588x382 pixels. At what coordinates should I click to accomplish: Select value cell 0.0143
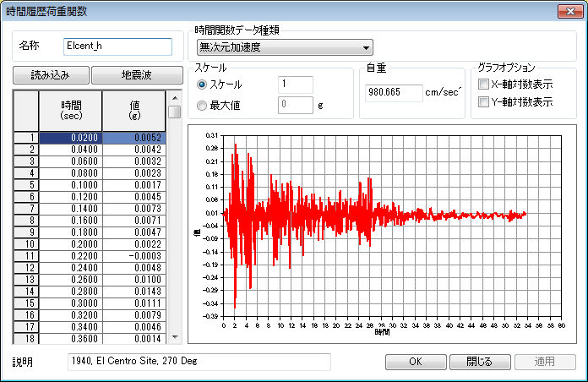pyautogui.click(x=134, y=292)
